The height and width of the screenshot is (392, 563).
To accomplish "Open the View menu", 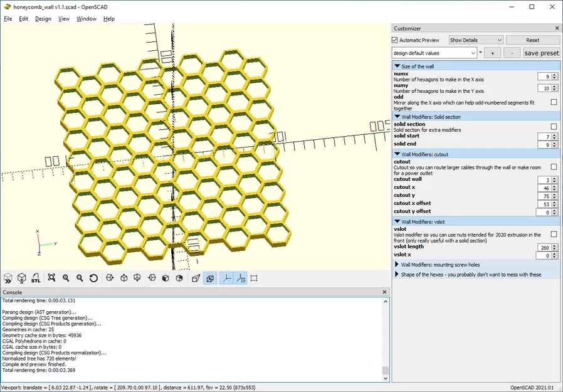I will 63,19.
